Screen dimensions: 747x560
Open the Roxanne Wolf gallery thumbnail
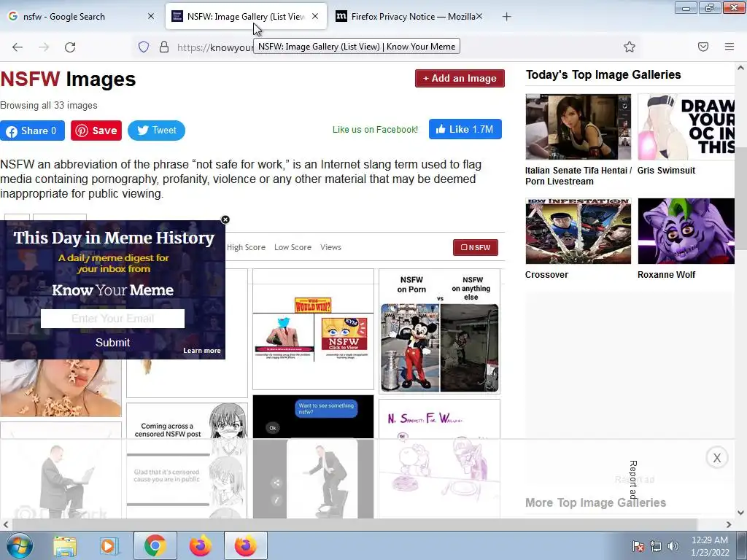(x=686, y=231)
